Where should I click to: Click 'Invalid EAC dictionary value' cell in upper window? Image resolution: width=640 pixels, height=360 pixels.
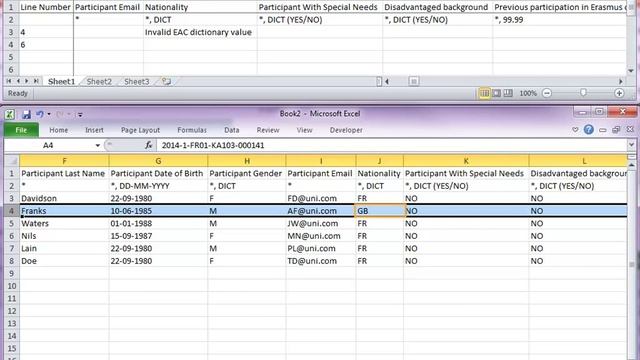pos(200,32)
